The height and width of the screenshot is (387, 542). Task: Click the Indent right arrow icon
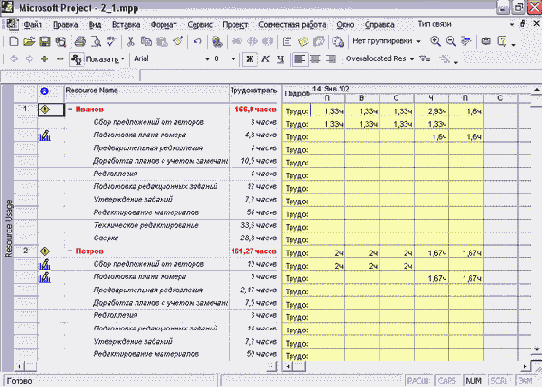point(29,59)
